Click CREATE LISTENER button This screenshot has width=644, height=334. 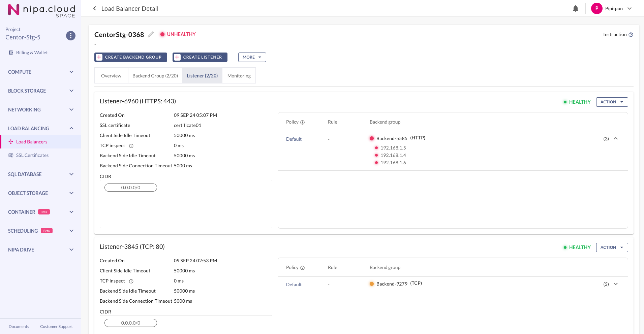point(200,57)
